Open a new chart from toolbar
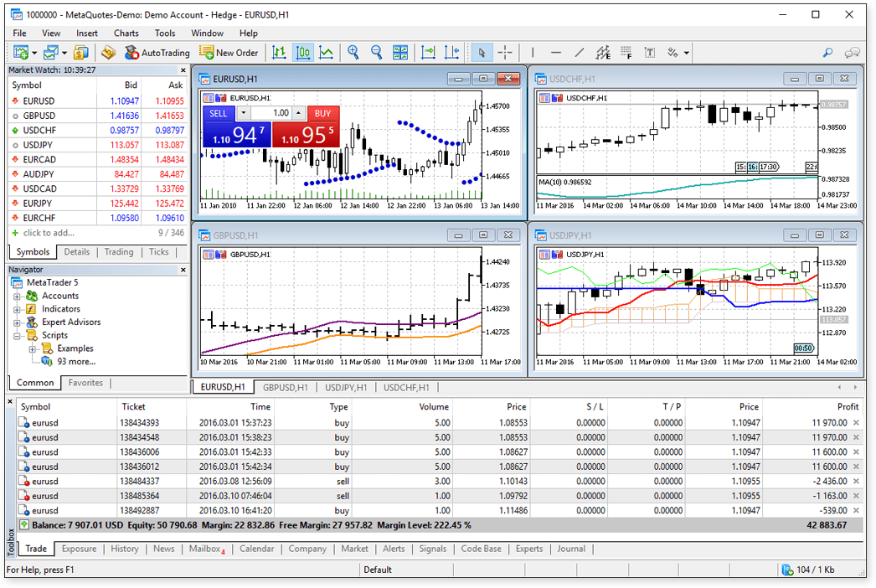This screenshot has height=588, width=876. tap(21, 53)
